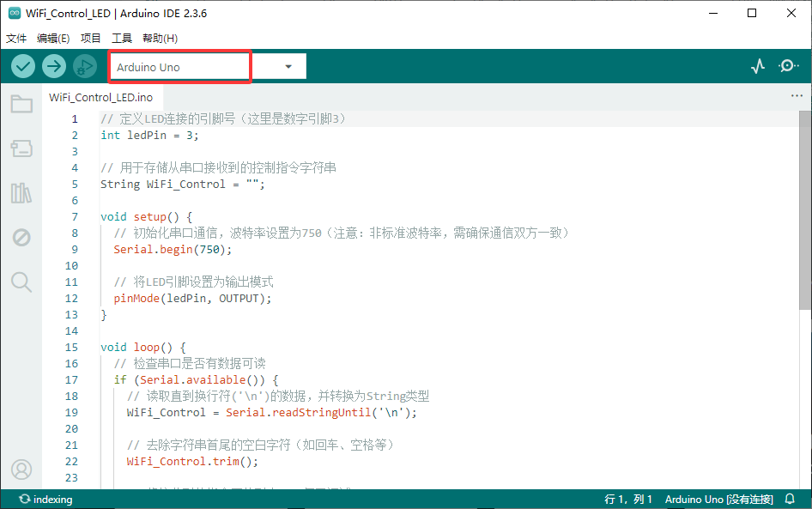Click Arduino Uno [没有连接] in status bar

tap(718, 500)
